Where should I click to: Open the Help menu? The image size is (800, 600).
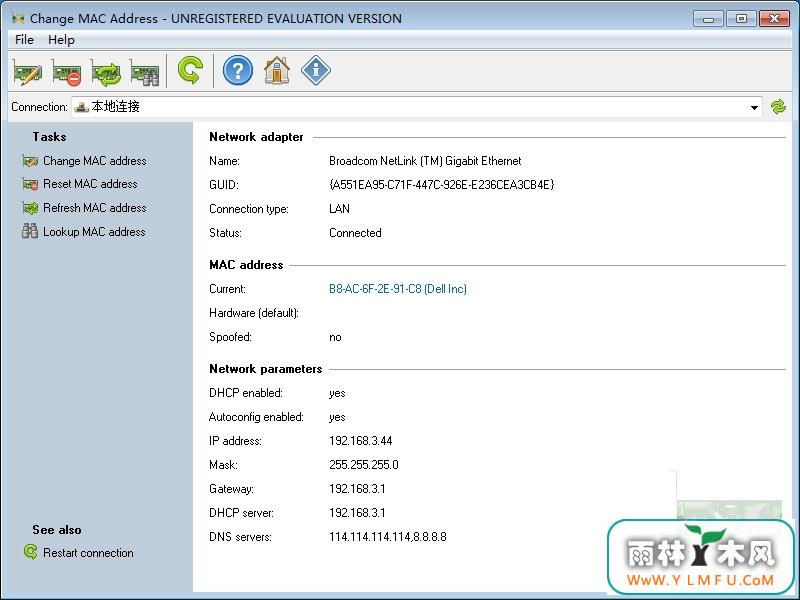[61, 40]
